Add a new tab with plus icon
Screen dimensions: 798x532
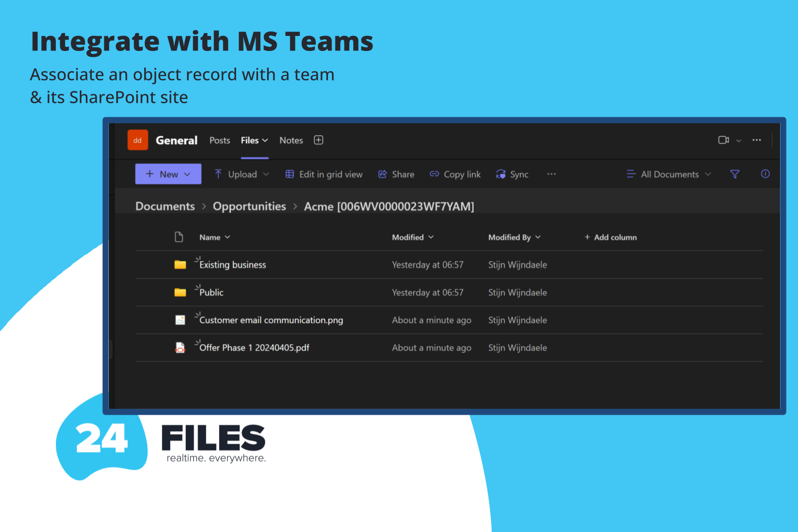[x=318, y=140]
